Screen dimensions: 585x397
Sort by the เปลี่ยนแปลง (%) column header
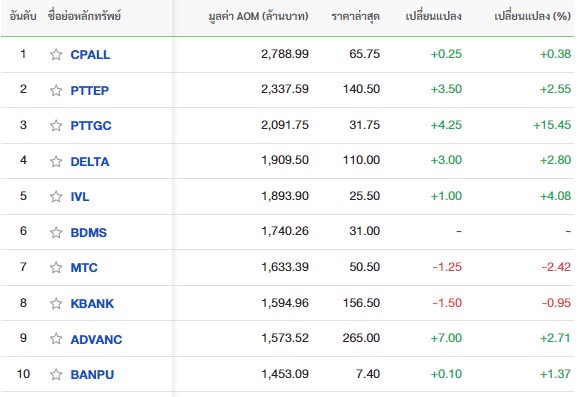coord(532,16)
